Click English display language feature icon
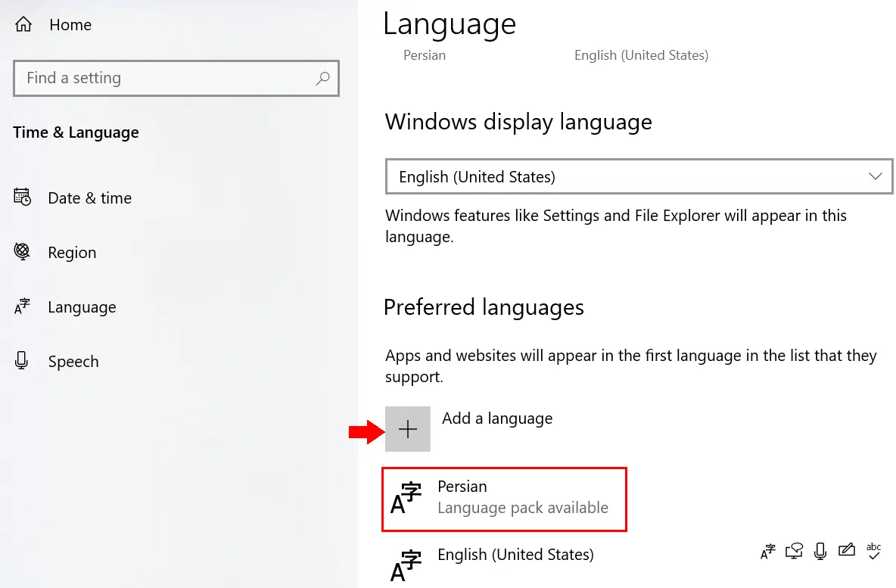 tap(768, 551)
